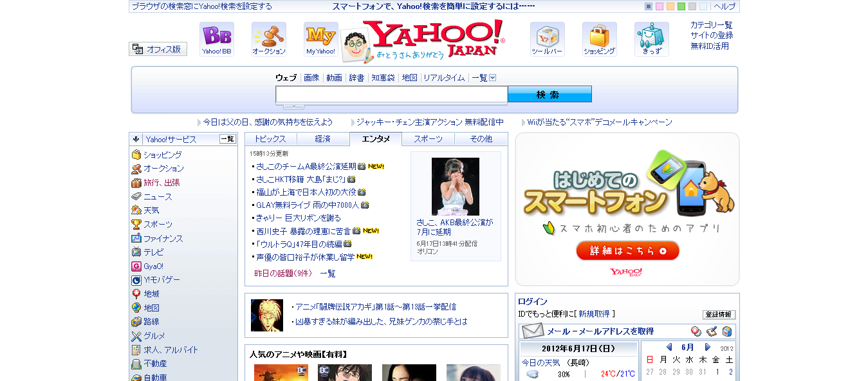Collapse Yahoo!サービス with the arrow toggle
This screenshot has height=381, width=868.
click(x=136, y=139)
